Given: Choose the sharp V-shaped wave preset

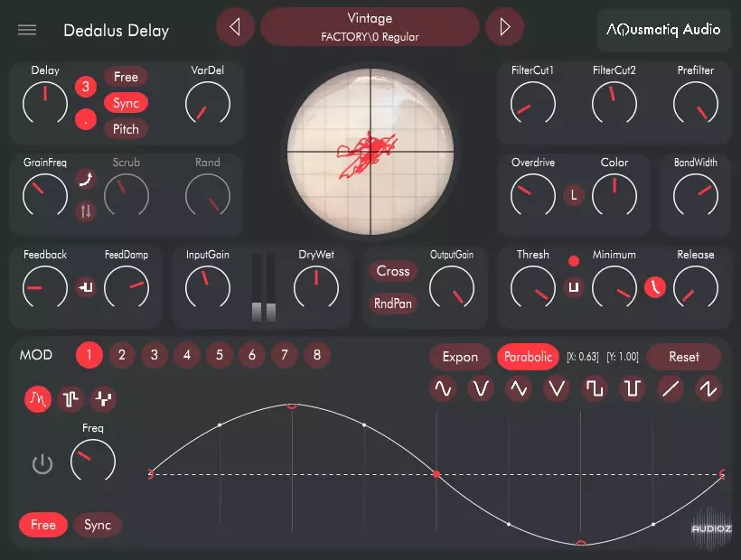Looking at the screenshot, I should coord(557,388).
